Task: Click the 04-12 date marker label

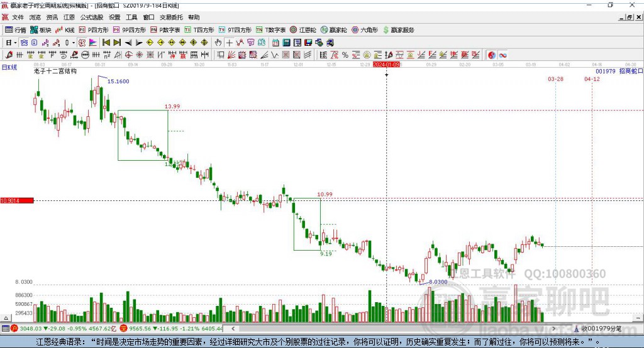Action: tap(592, 79)
